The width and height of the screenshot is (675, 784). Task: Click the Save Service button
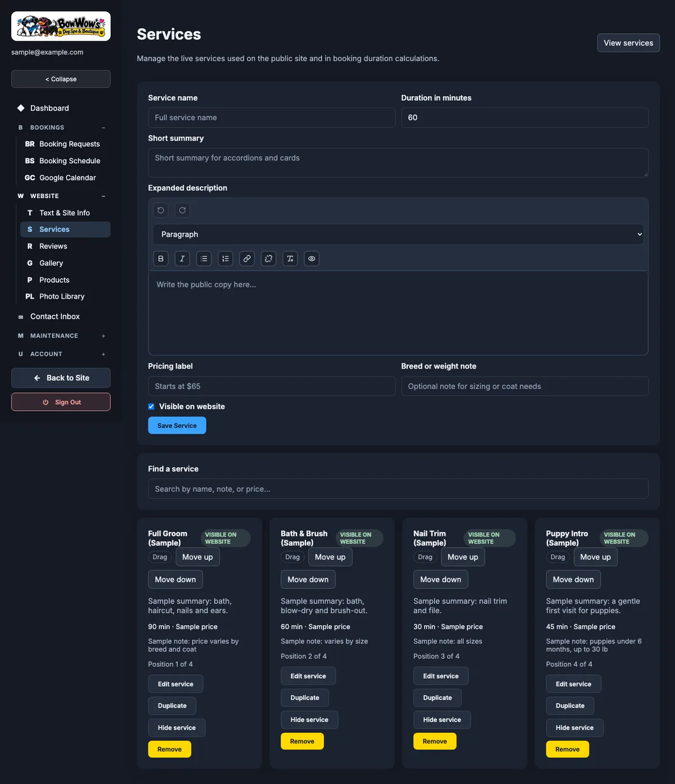pos(177,425)
